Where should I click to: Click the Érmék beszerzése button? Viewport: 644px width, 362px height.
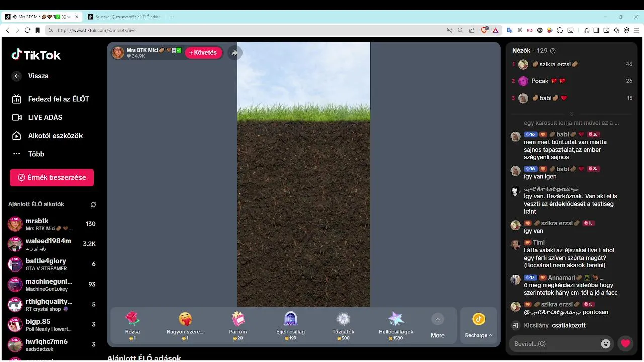coord(51,177)
